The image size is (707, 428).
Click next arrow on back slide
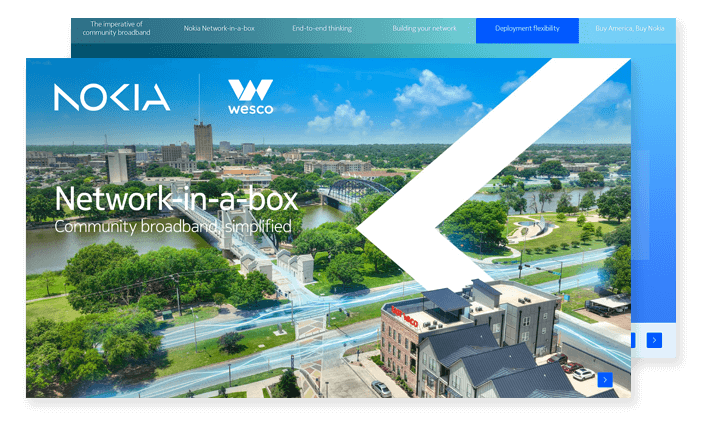(x=654, y=340)
